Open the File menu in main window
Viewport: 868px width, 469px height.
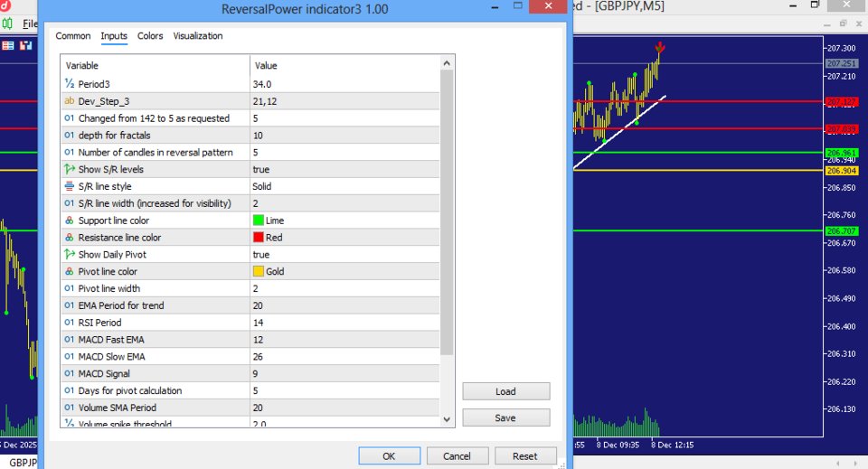click(29, 23)
